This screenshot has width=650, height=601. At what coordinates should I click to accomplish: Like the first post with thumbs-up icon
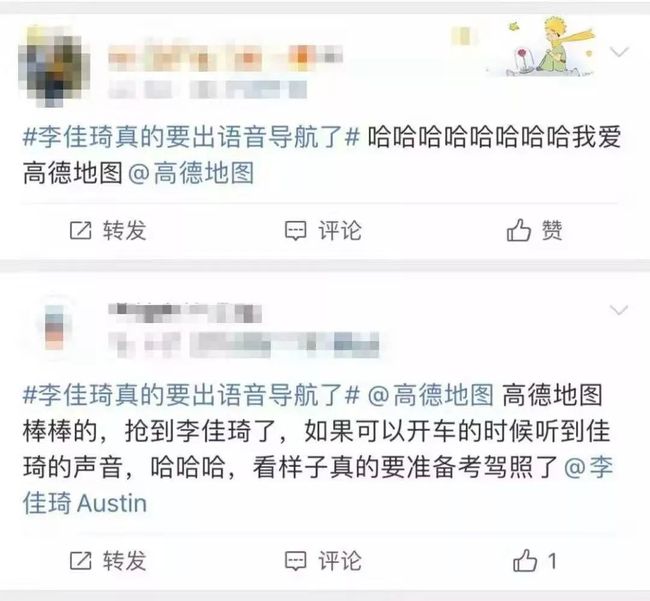519,230
